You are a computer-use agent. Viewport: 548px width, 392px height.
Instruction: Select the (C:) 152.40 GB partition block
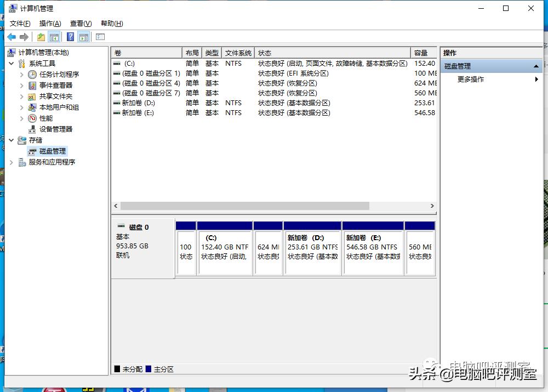(x=225, y=248)
